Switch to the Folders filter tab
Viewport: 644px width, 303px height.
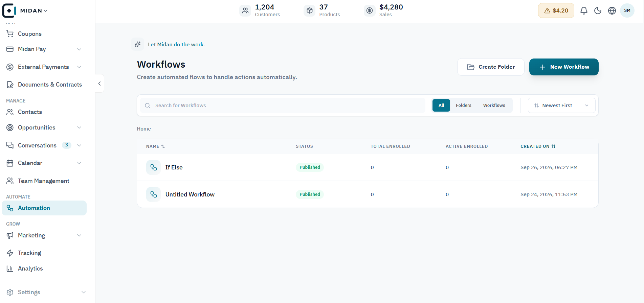464,106
